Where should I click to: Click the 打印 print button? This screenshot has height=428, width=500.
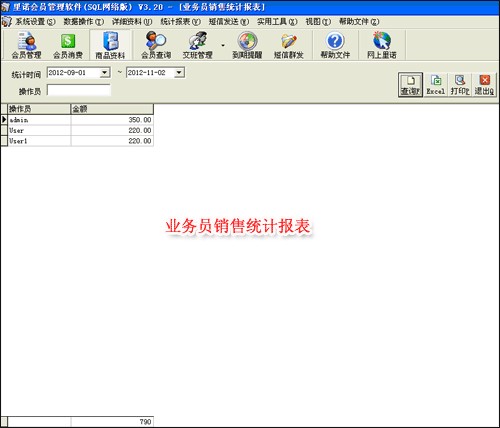click(460, 85)
